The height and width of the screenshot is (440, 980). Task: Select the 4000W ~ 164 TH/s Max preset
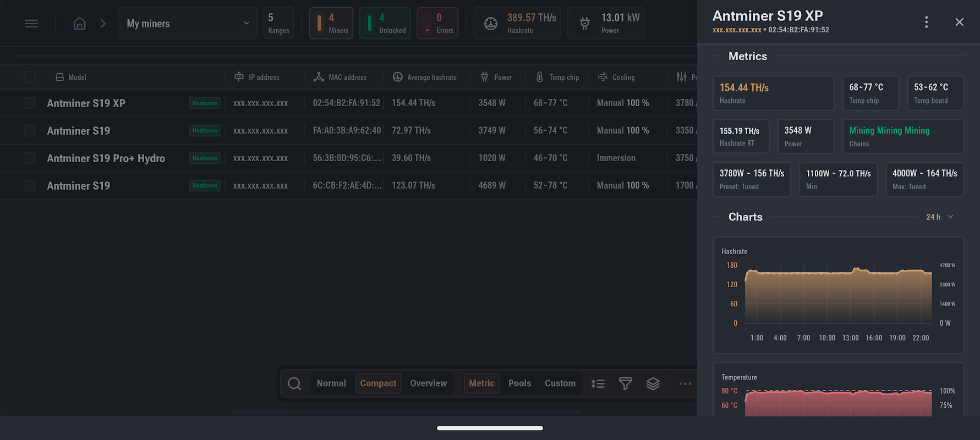(925, 179)
